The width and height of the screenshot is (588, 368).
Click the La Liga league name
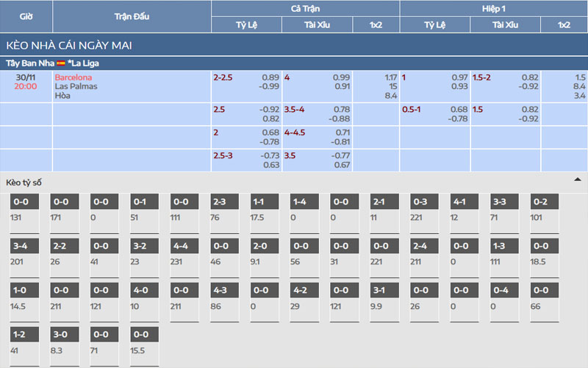[85, 63]
